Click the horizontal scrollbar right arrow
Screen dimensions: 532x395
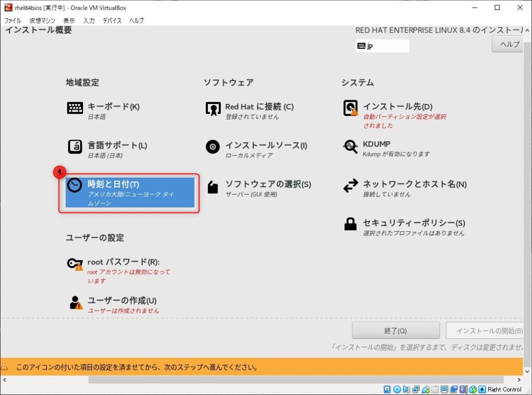click(x=519, y=380)
